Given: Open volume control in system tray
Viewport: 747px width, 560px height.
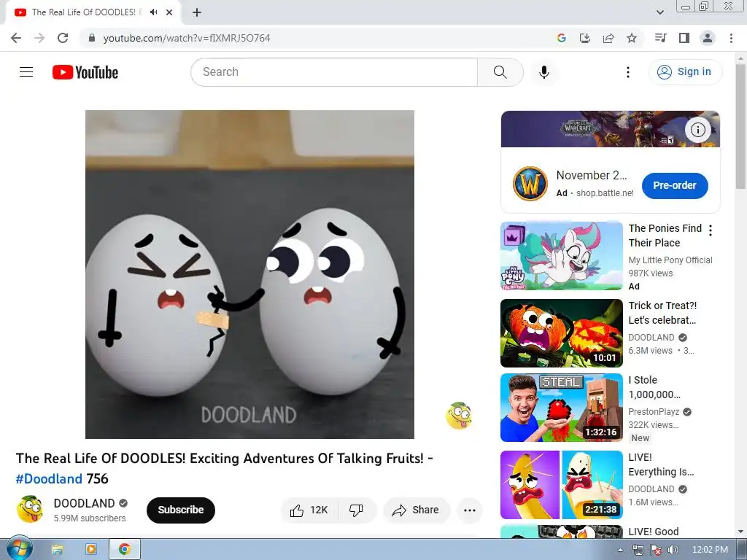Looking at the screenshot, I should pyautogui.click(x=673, y=550).
